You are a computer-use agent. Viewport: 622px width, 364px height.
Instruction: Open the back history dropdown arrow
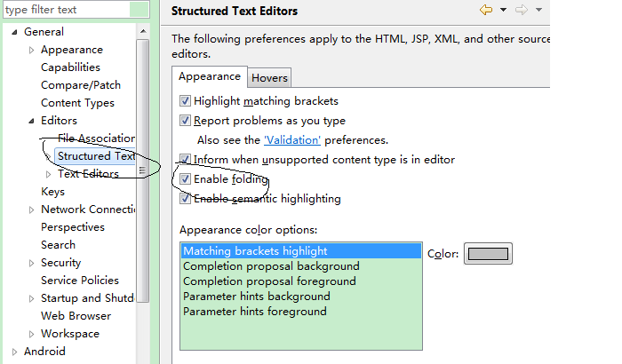click(x=503, y=10)
